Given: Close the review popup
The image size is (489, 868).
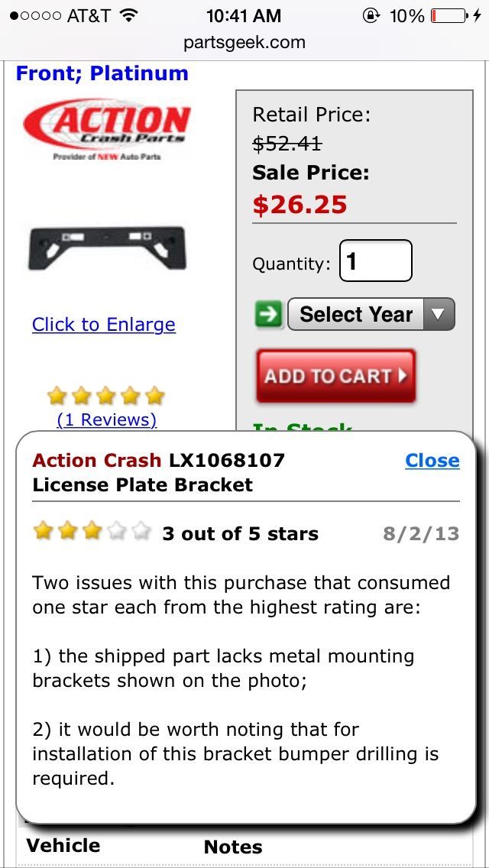Looking at the screenshot, I should pos(432,460).
